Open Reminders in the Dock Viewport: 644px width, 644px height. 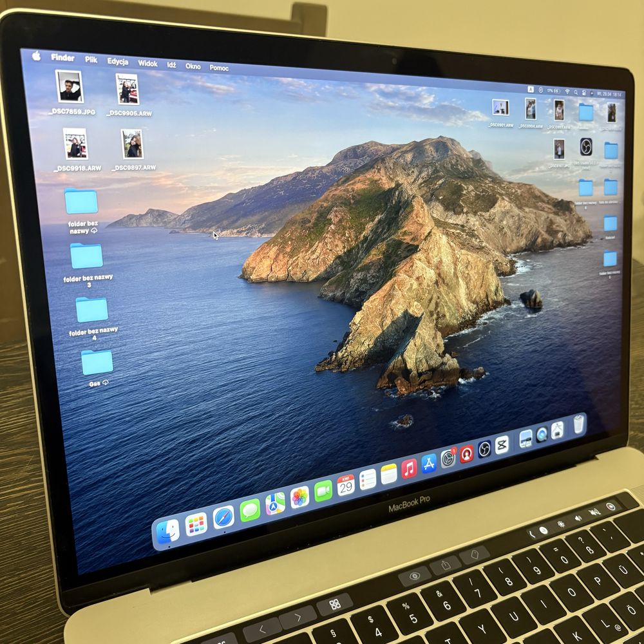pos(368,479)
